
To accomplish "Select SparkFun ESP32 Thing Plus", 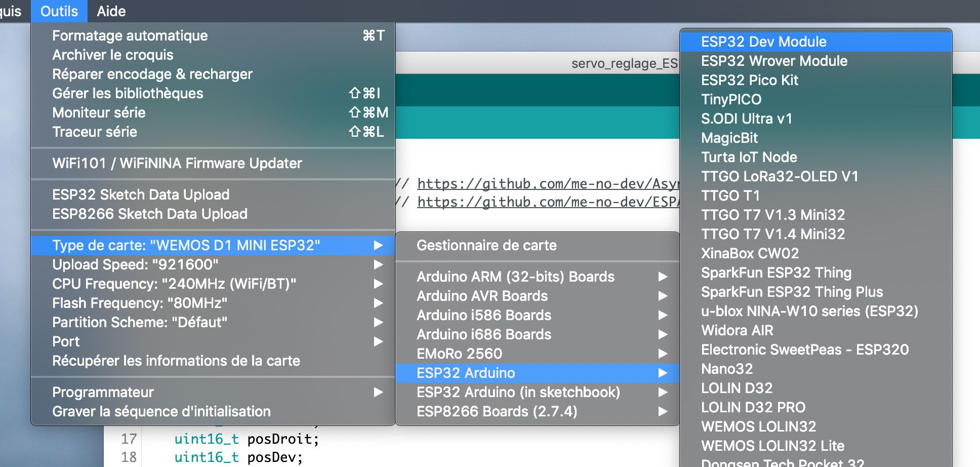I will [x=816, y=292].
